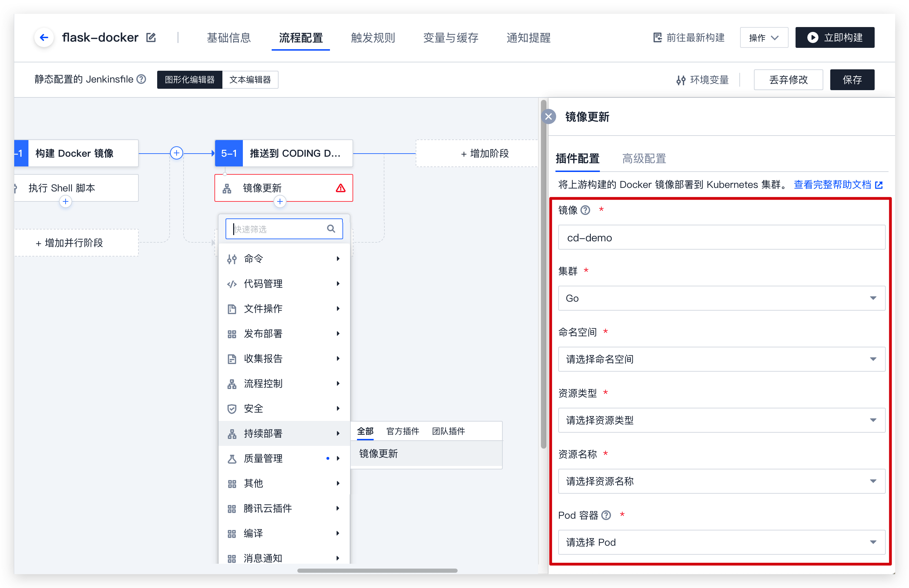Screen dimensions: 909x588
Task: Expand the 代码管理 category
Action: [x=284, y=284]
